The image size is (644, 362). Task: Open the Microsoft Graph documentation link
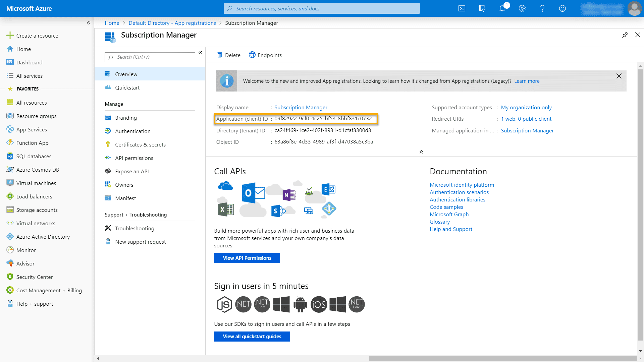click(x=449, y=214)
